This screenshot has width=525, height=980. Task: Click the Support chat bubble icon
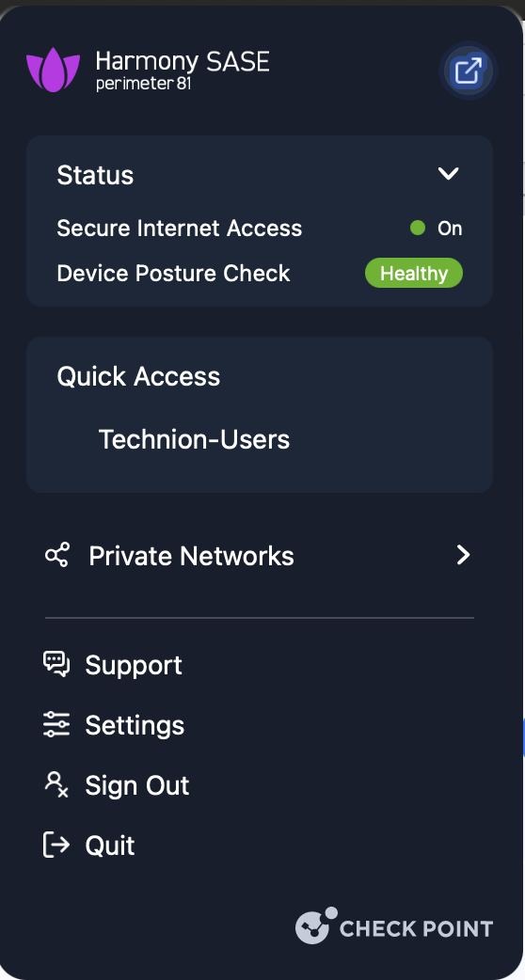56,664
